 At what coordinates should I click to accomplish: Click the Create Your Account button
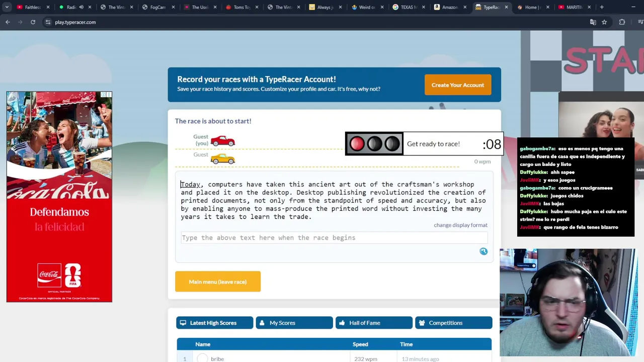click(458, 85)
